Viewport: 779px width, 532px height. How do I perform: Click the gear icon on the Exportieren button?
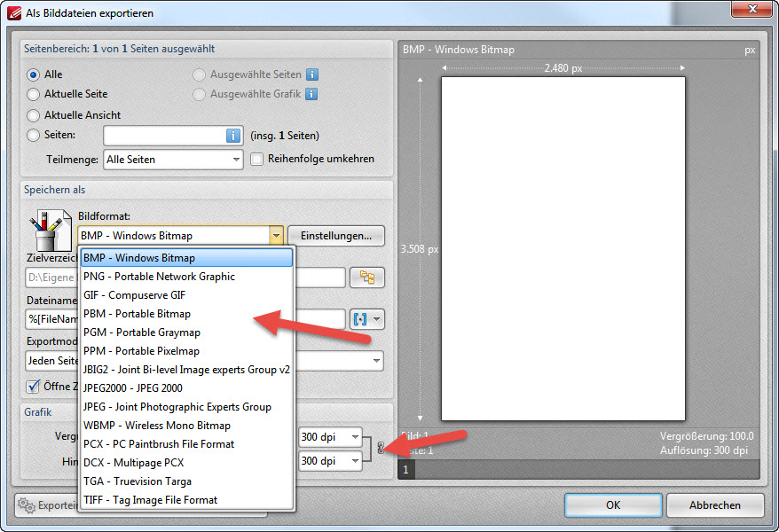[x=27, y=505]
